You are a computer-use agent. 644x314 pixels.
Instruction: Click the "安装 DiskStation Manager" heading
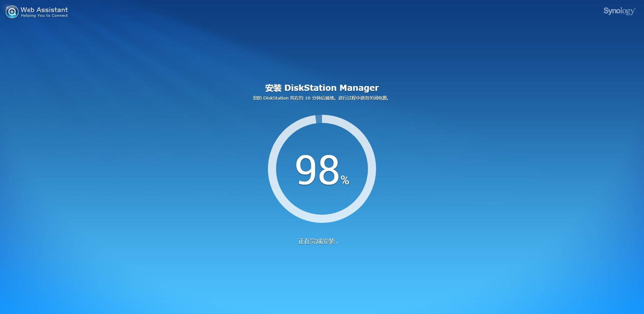click(322, 88)
